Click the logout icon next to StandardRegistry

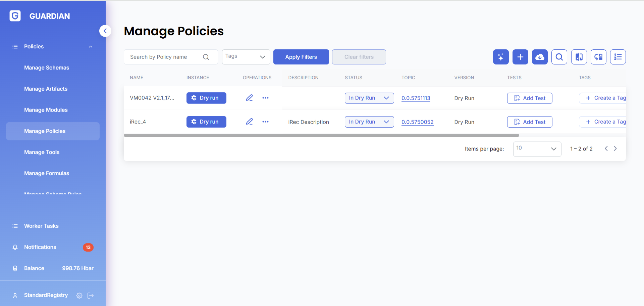pyautogui.click(x=91, y=296)
